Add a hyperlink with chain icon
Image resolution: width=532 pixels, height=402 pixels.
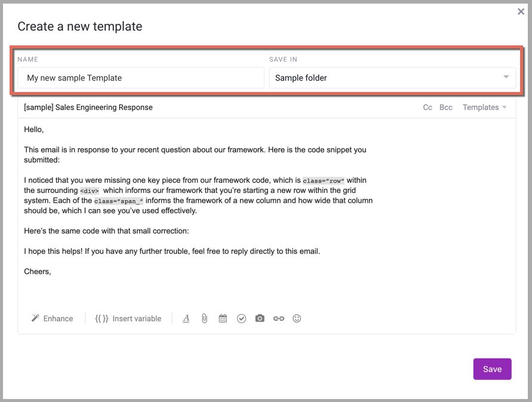279,318
